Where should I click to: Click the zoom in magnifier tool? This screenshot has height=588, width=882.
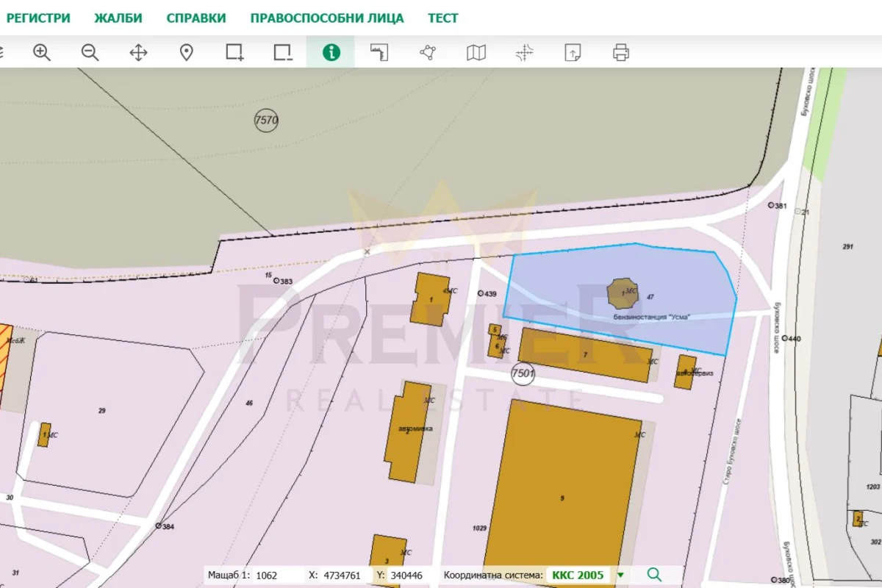[42, 52]
